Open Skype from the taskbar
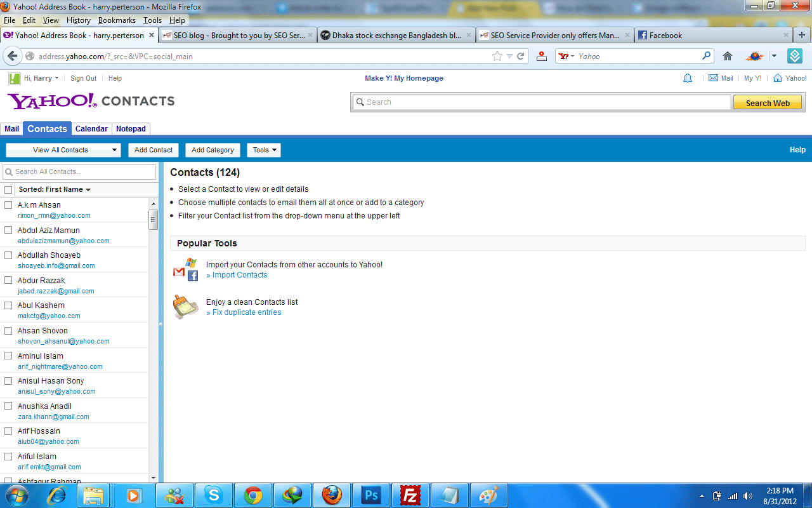The image size is (812, 508). point(214,495)
